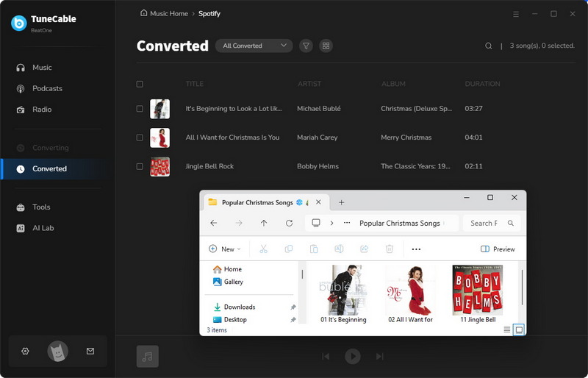Click album Merry Christmas
This screenshot has height=378, width=588.
[406, 138]
